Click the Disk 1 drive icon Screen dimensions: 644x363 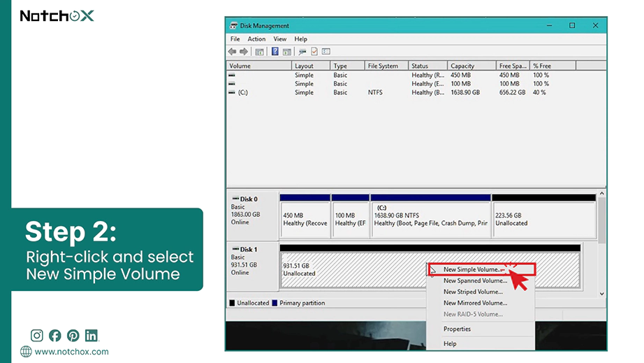tap(235, 249)
